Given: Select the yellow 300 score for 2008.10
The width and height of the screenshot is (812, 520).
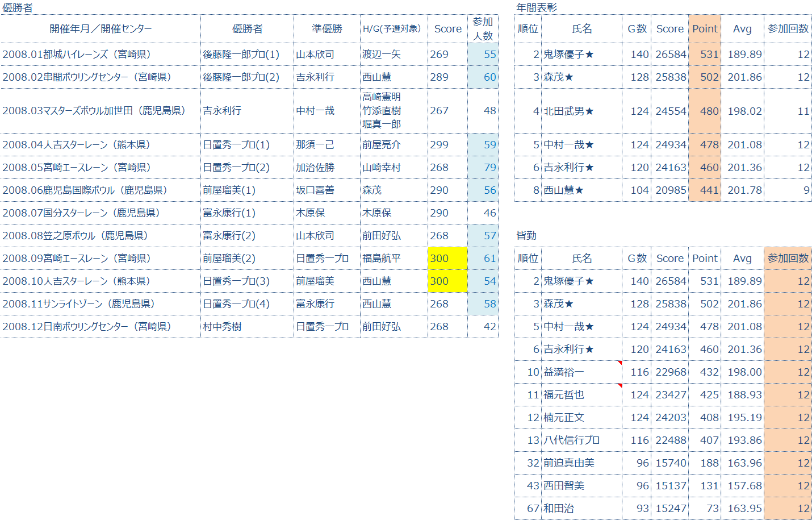Looking at the screenshot, I should [x=447, y=281].
